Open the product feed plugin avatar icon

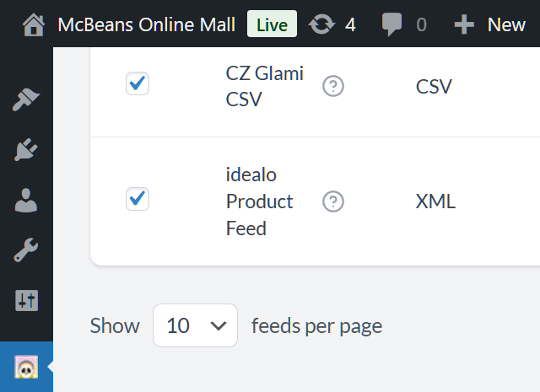pos(26,367)
